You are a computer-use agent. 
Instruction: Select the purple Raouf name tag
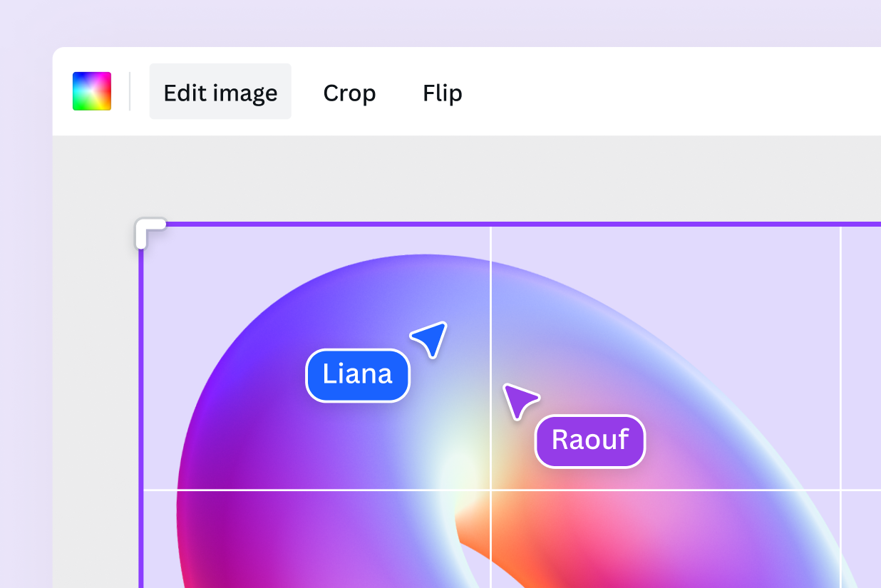click(x=590, y=440)
